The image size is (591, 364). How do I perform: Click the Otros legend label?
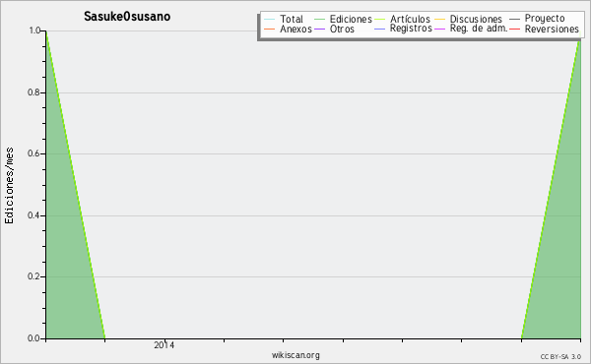tap(342, 29)
